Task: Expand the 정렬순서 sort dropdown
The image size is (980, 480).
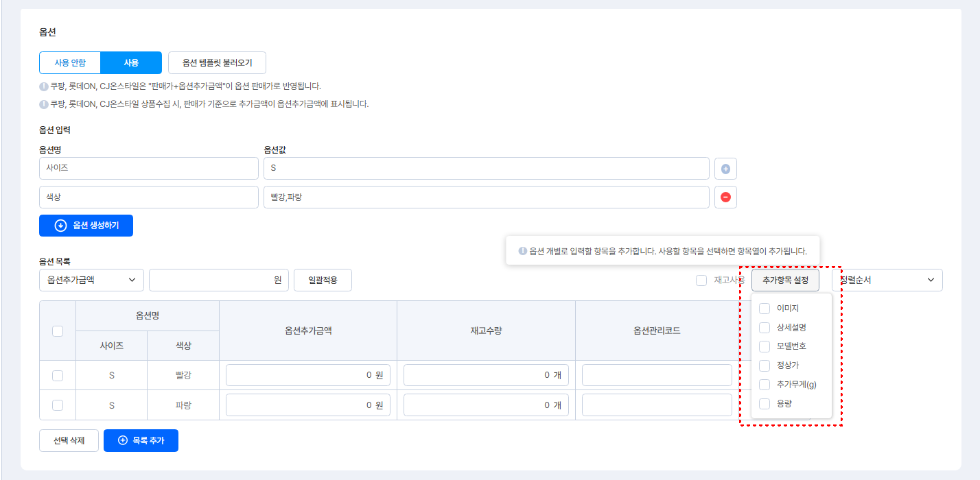Action: pos(887,280)
